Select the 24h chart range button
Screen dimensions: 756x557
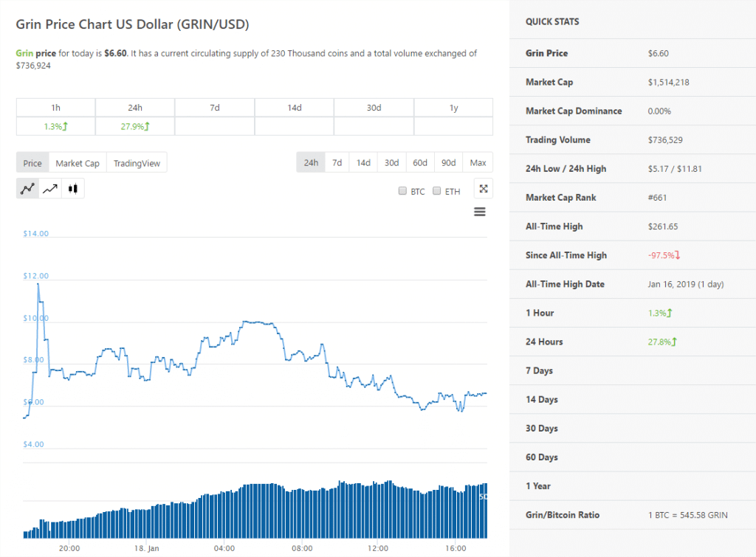click(x=311, y=162)
